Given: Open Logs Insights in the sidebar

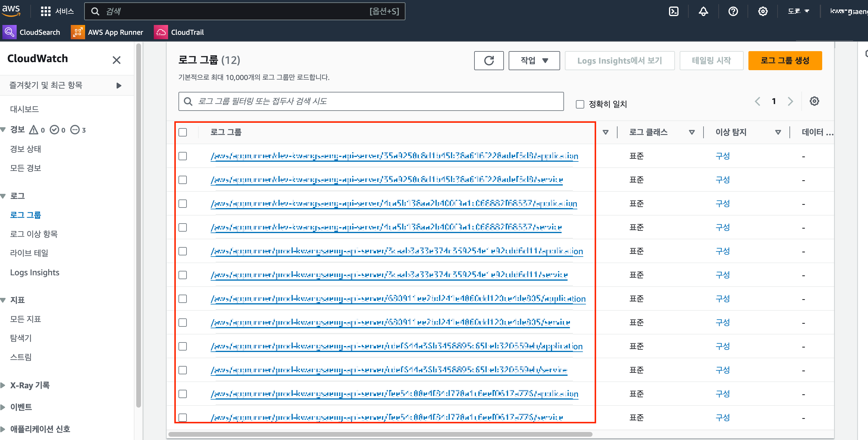Looking at the screenshot, I should tap(35, 272).
